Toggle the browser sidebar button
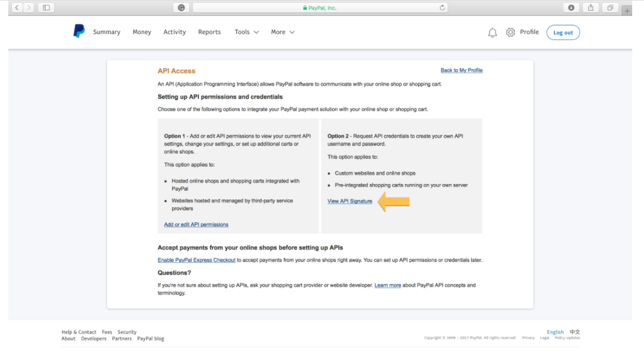This screenshot has width=644, height=351. (x=46, y=7)
